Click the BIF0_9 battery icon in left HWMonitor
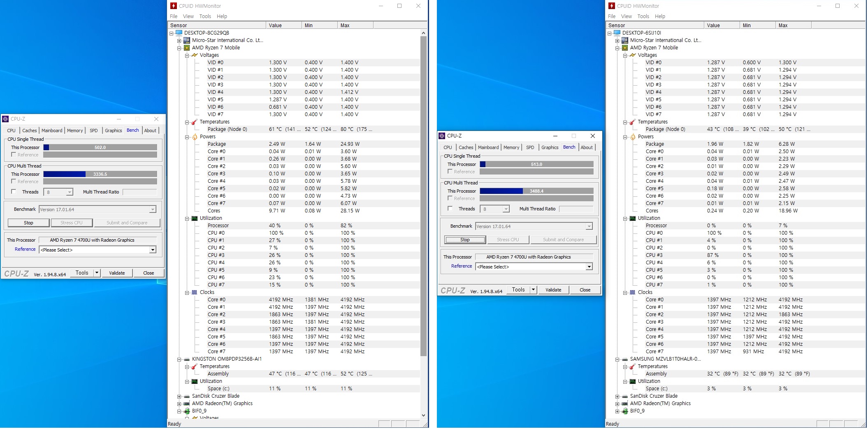This screenshot has width=868, height=429. 187,411
